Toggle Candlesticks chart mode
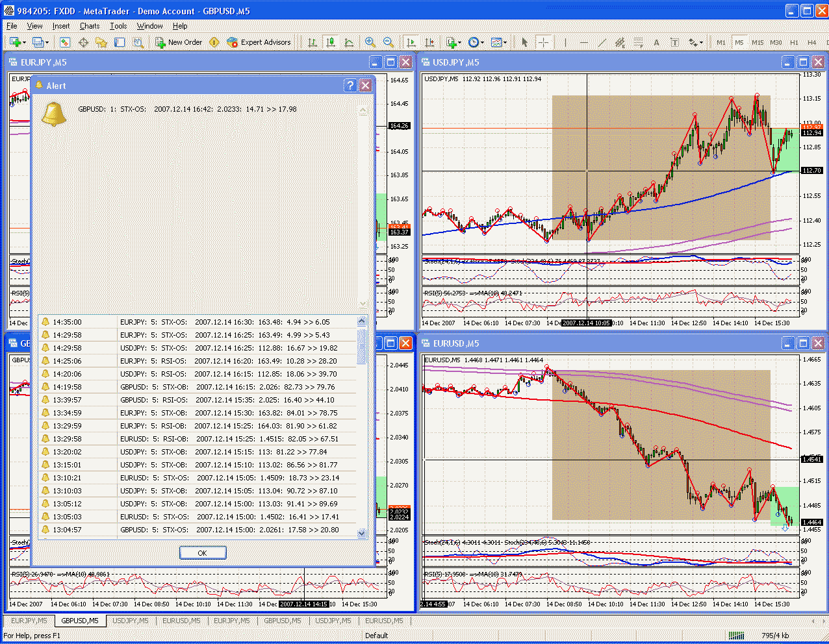The width and height of the screenshot is (829, 644). click(331, 42)
